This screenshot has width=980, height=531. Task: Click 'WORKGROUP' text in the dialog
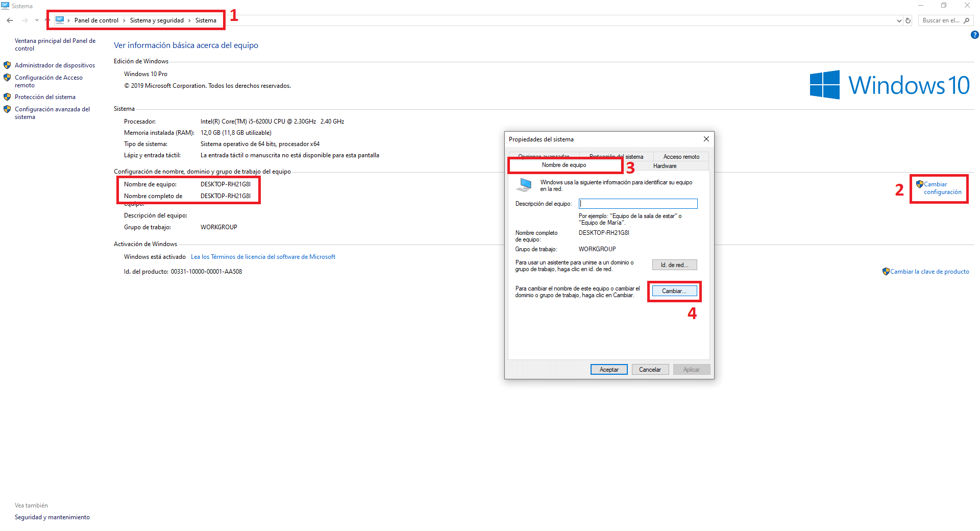tap(597, 249)
